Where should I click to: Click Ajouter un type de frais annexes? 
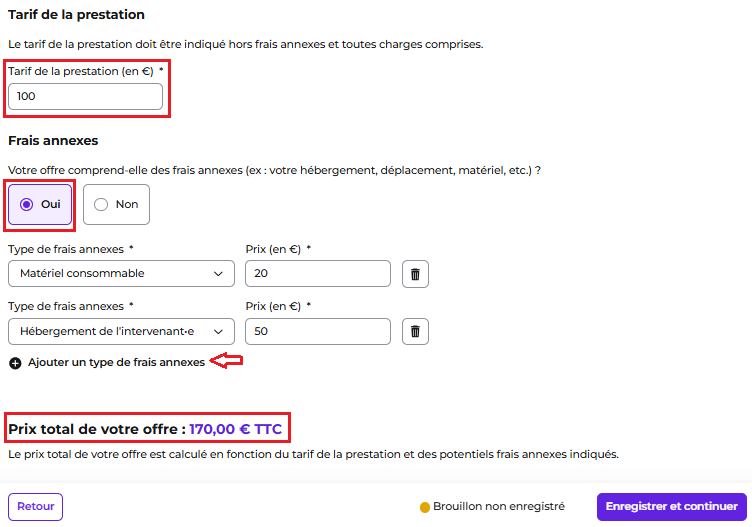click(117, 363)
